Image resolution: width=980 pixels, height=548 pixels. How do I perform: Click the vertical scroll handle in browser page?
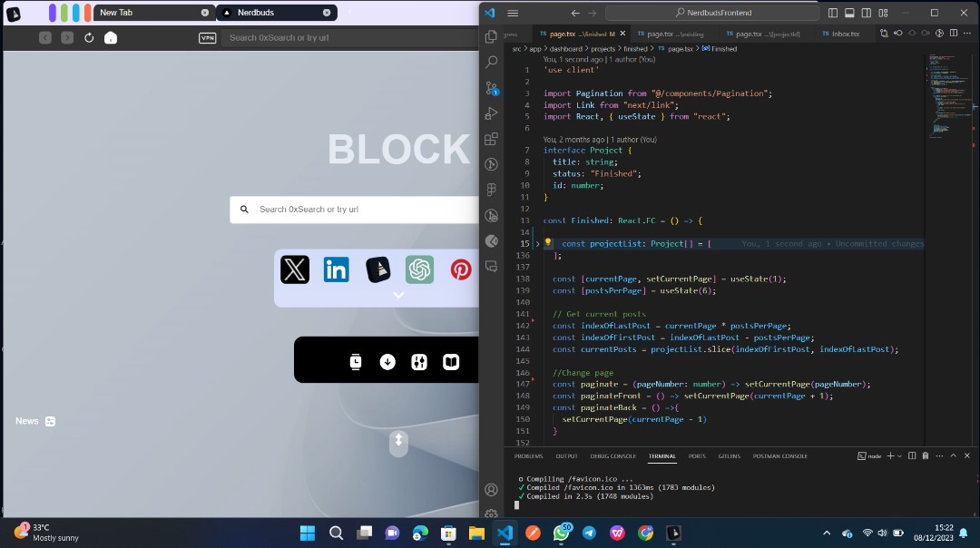click(398, 443)
